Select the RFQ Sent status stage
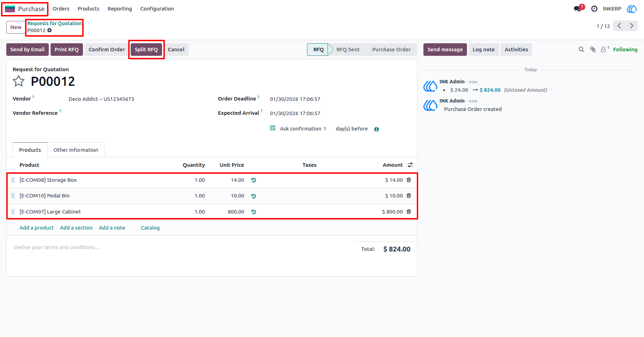The image size is (644, 337). point(348,50)
